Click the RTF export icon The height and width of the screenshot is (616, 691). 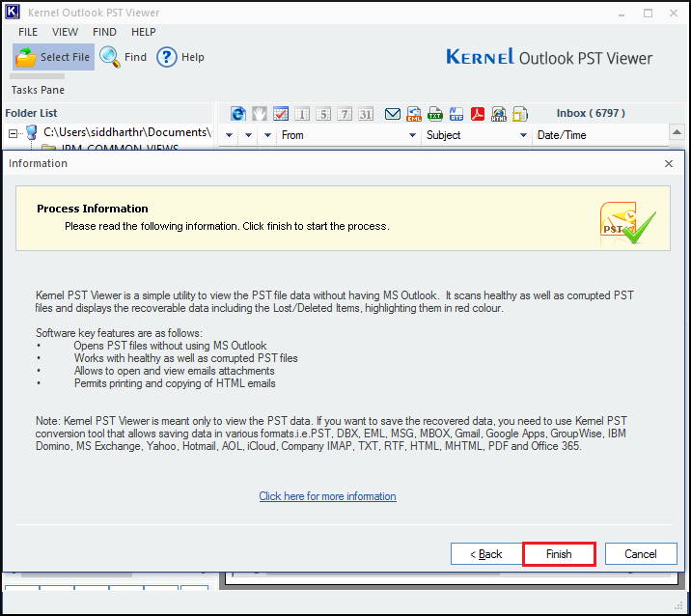456,114
